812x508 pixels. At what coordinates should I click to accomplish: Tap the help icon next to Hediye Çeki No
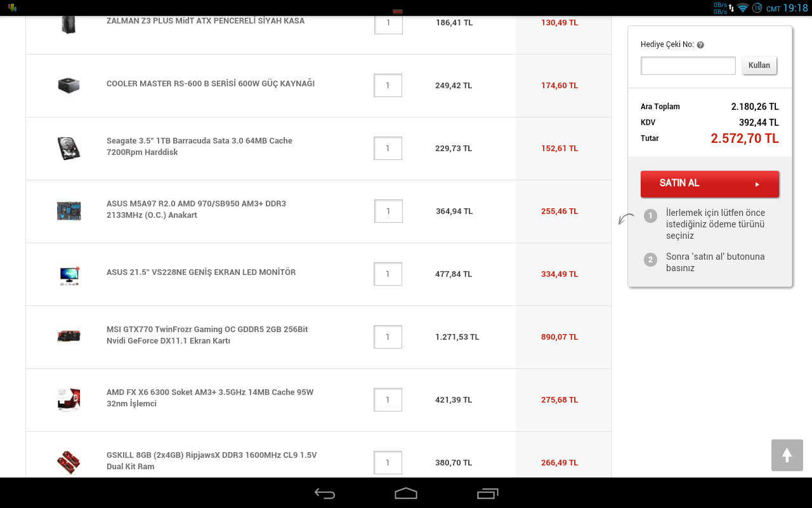[700, 45]
